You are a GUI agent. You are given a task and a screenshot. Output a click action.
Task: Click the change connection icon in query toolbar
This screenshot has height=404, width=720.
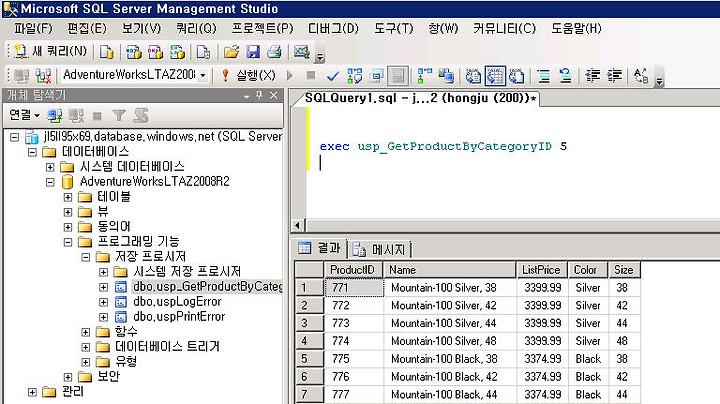pyautogui.click(x=43, y=76)
